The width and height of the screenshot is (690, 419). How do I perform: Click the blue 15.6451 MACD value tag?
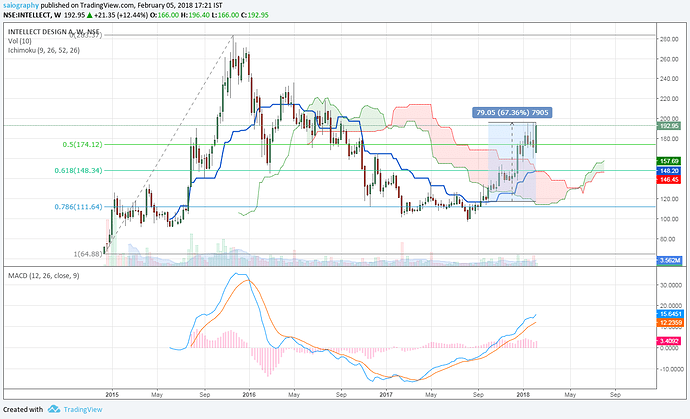[669, 314]
